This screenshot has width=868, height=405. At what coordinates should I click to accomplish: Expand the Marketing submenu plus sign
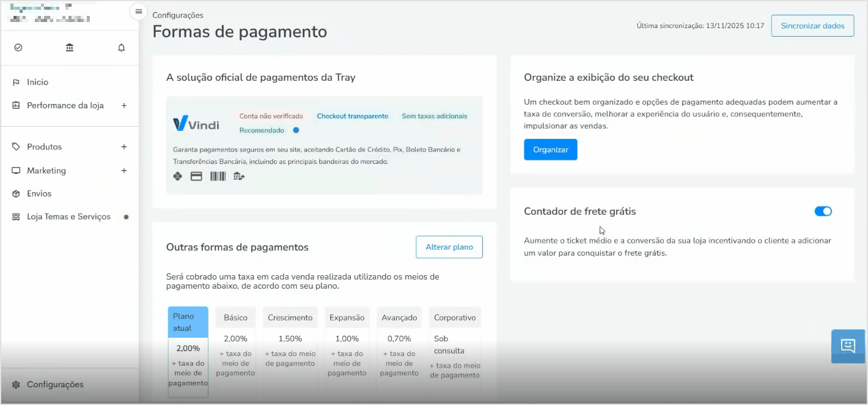pyautogui.click(x=124, y=171)
